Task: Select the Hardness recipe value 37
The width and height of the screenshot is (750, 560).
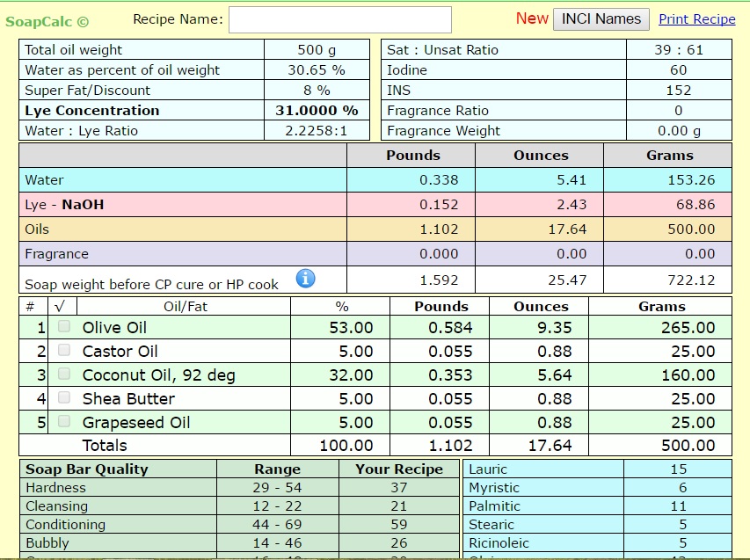Action: tap(399, 488)
